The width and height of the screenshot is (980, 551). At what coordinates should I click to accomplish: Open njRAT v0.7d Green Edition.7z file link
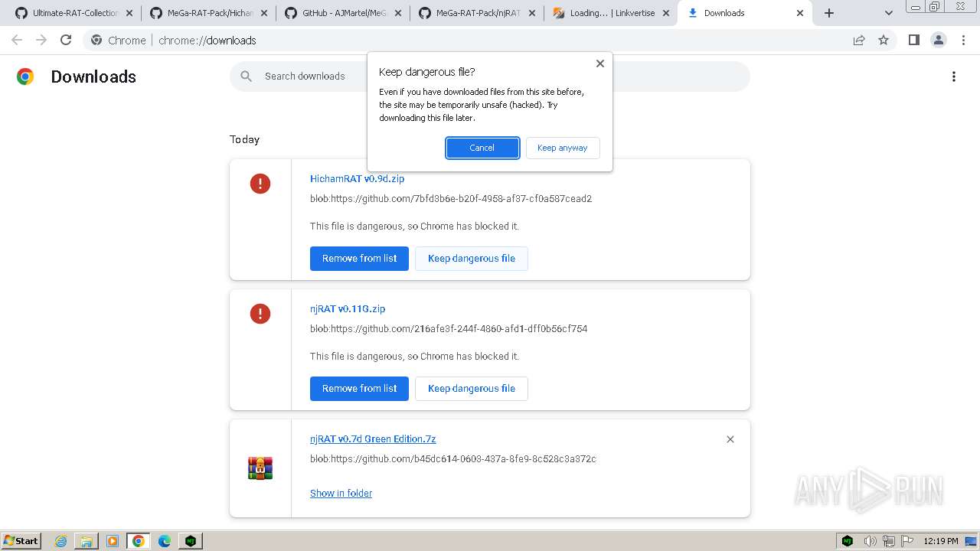point(373,439)
